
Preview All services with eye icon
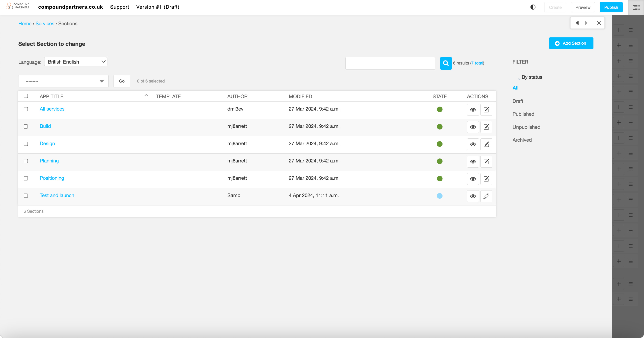click(x=473, y=110)
